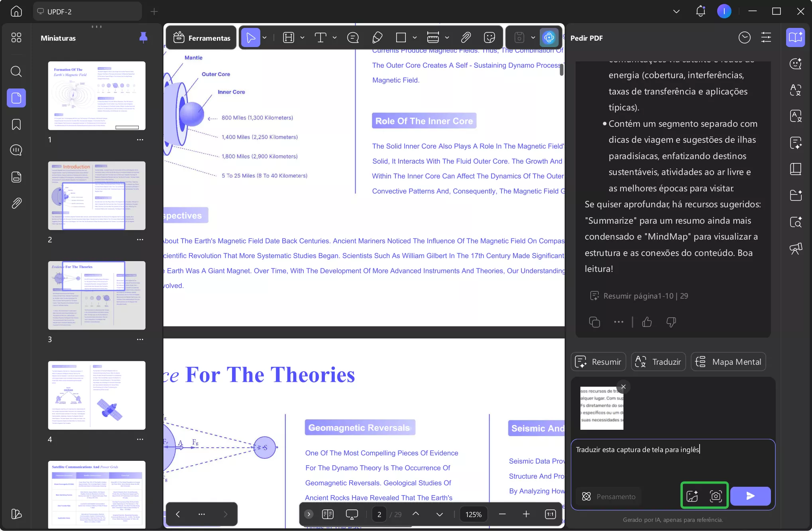This screenshot has height=531, width=812.
Task: Expand the rectangle shape dropdown arrow
Action: [x=415, y=37]
